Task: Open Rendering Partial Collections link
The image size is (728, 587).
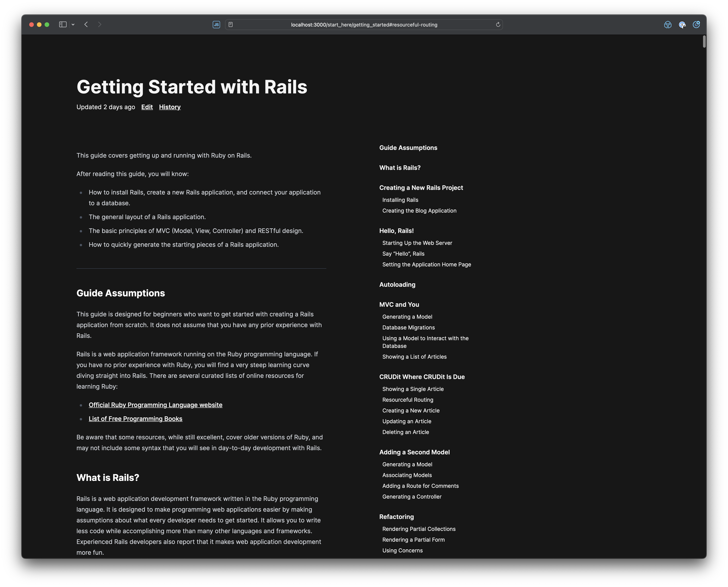Action: pyautogui.click(x=419, y=529)
